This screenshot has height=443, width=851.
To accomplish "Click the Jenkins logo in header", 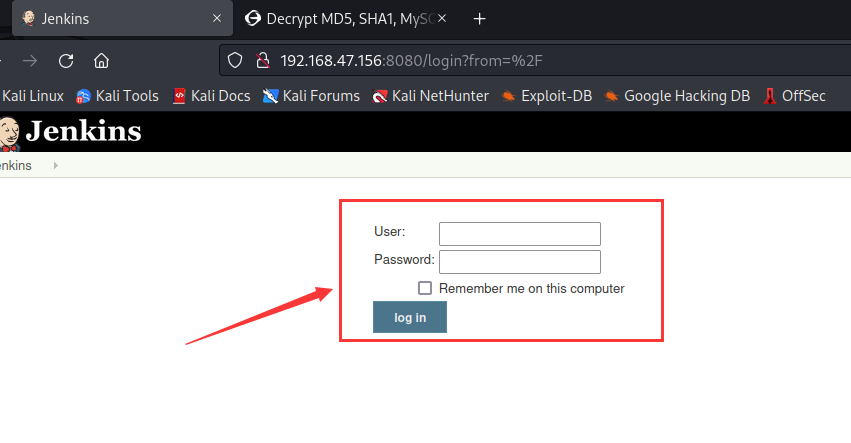I will pyautogui.click(x=71, y=132).
